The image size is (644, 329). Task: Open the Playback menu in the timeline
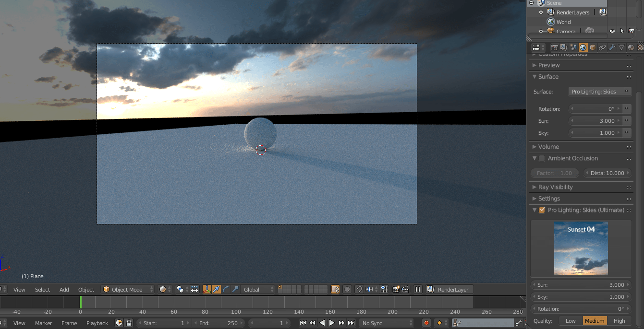pyautogui.click(x=97, y=323)
